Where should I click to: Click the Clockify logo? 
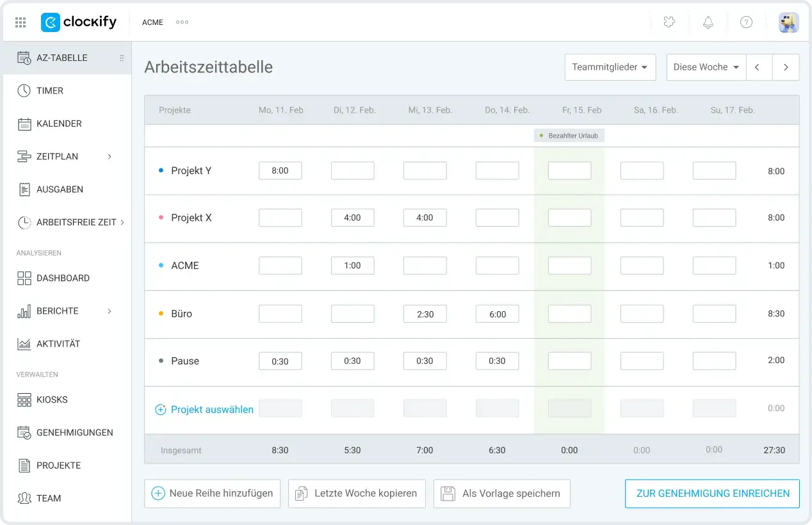[79, 22]
